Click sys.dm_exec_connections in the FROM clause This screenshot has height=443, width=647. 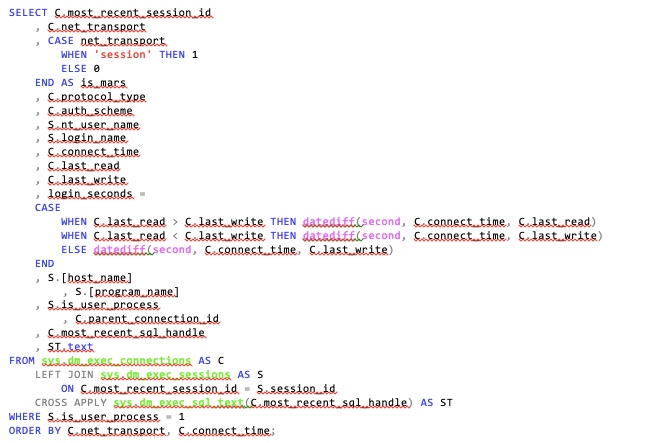point(116,361)
